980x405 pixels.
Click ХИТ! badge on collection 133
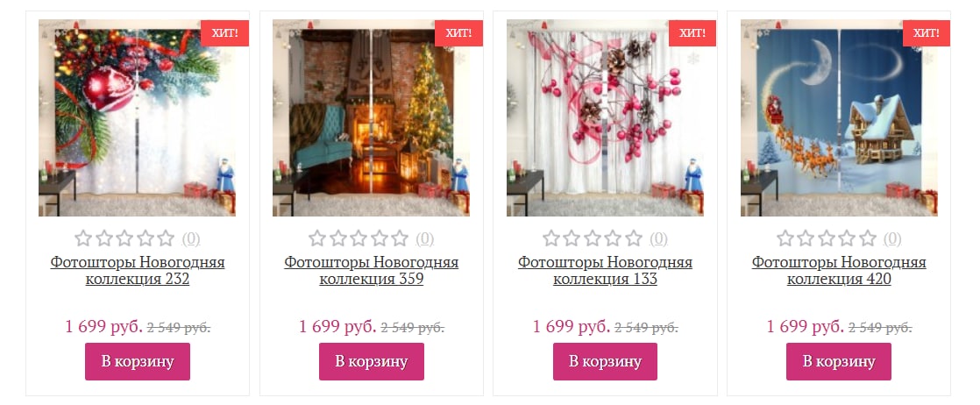click(x=692, y=33)
